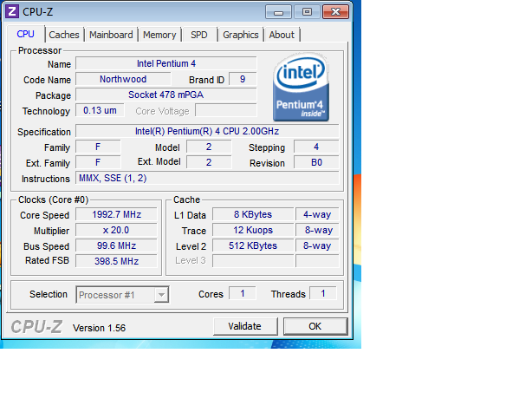Switch to the About tab

[282, 35]
